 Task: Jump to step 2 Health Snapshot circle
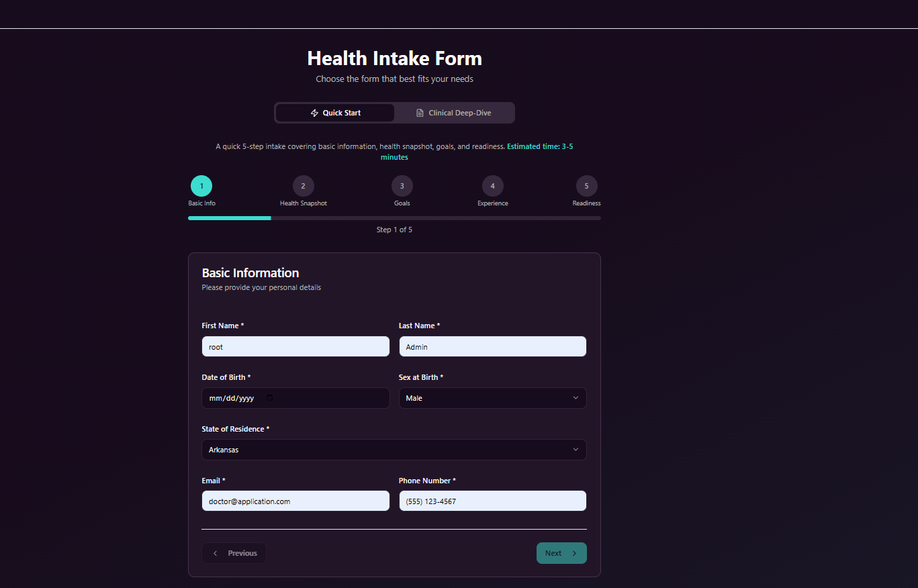tap(304, 186)
